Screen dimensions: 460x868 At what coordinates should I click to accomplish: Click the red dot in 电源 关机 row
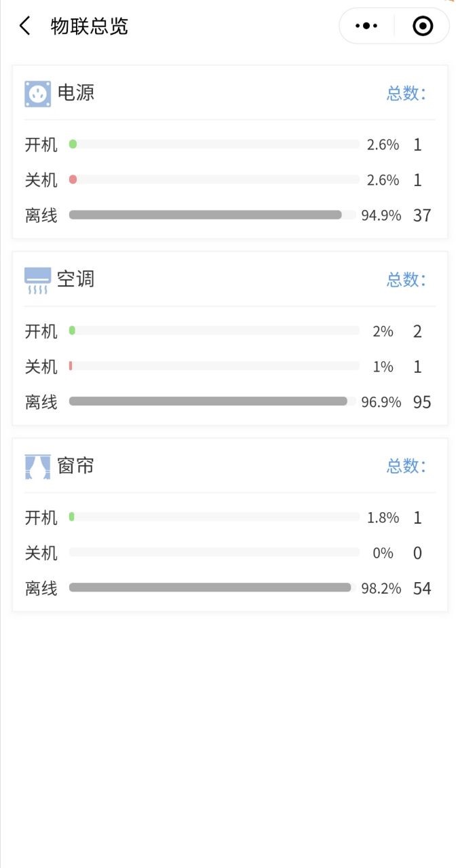point(73,179)
